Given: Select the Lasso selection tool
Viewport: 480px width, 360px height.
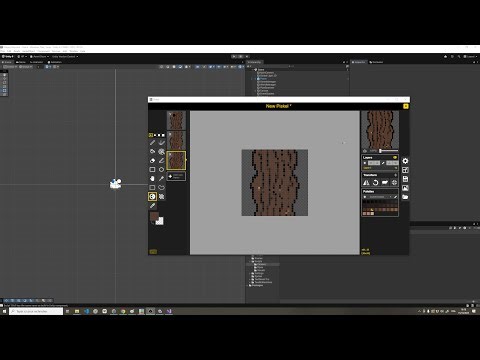Looking at the screenshot, I should 162,188.
